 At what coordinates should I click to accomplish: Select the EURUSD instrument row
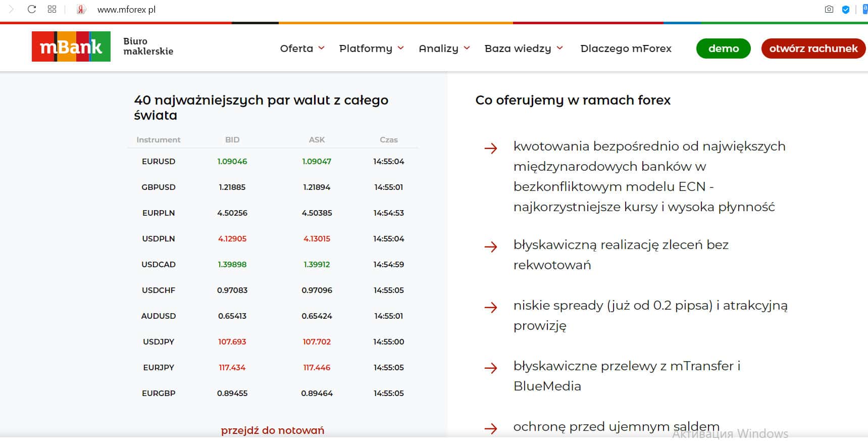(273, 162)
